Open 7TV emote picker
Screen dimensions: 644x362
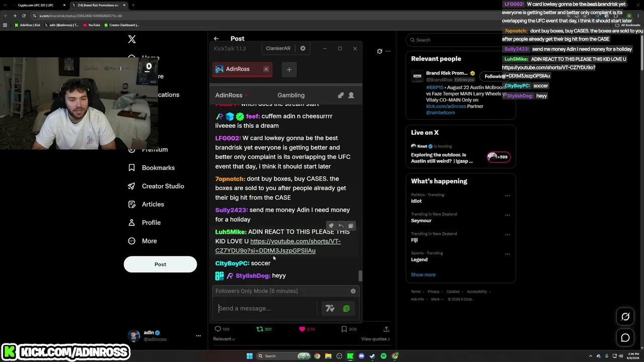point(330,308)
